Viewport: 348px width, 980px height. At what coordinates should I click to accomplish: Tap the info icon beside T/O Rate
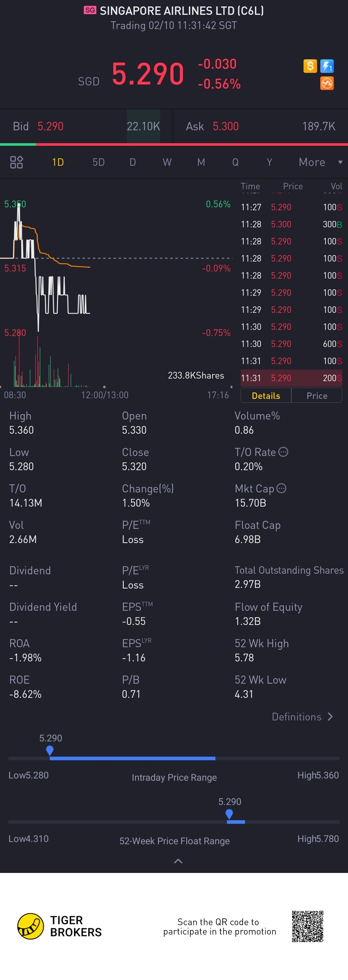(283, 452)
